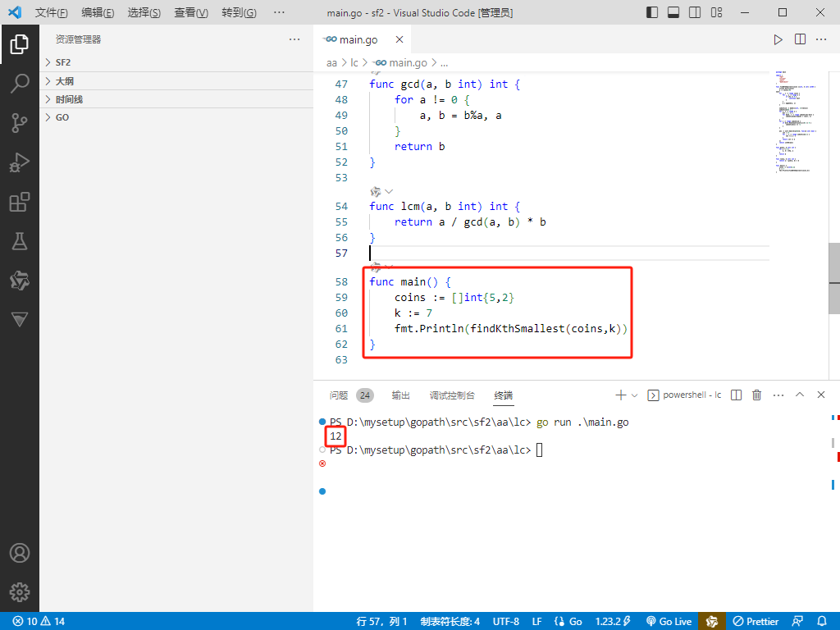Click 行 57, 列 1 cursor position
The height and width of the screenshot is (630, 840).
tap(381, 622)
